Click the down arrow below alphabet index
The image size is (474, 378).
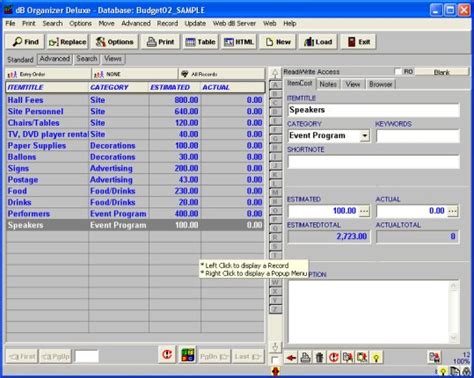(275, 347)
